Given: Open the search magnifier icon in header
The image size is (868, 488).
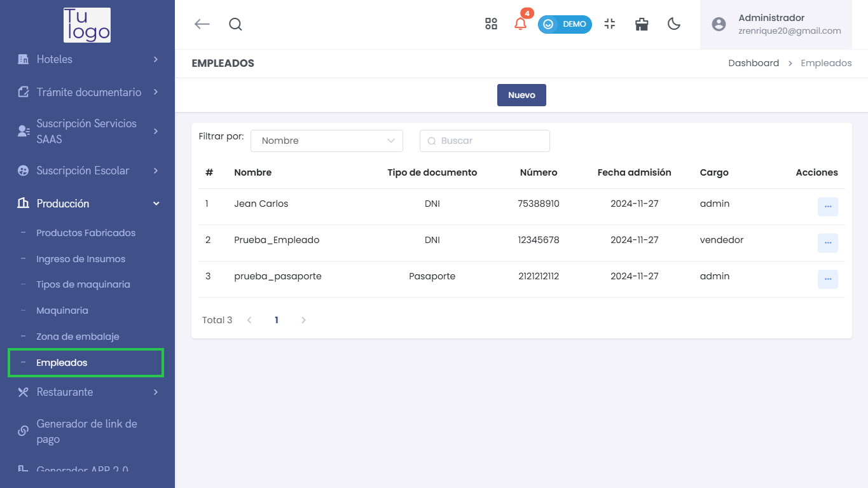Looking at the screenshot, I should [235, 24].
